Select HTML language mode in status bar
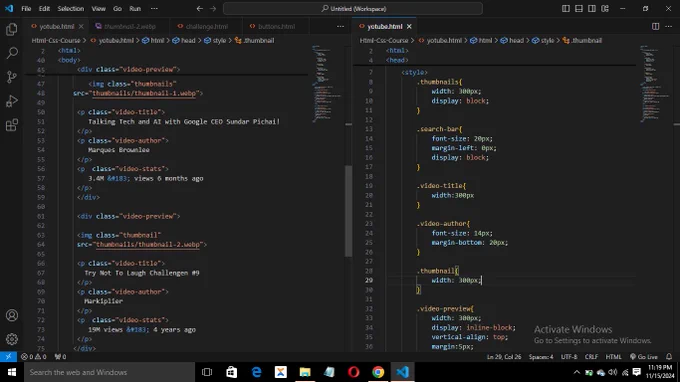This screenshot has width=680, height=382. [x=613, y=357]
